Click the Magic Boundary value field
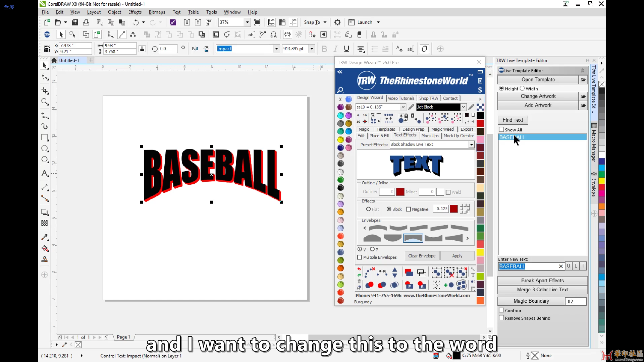Viewport: 644px width, 362px height. [576, 301]
